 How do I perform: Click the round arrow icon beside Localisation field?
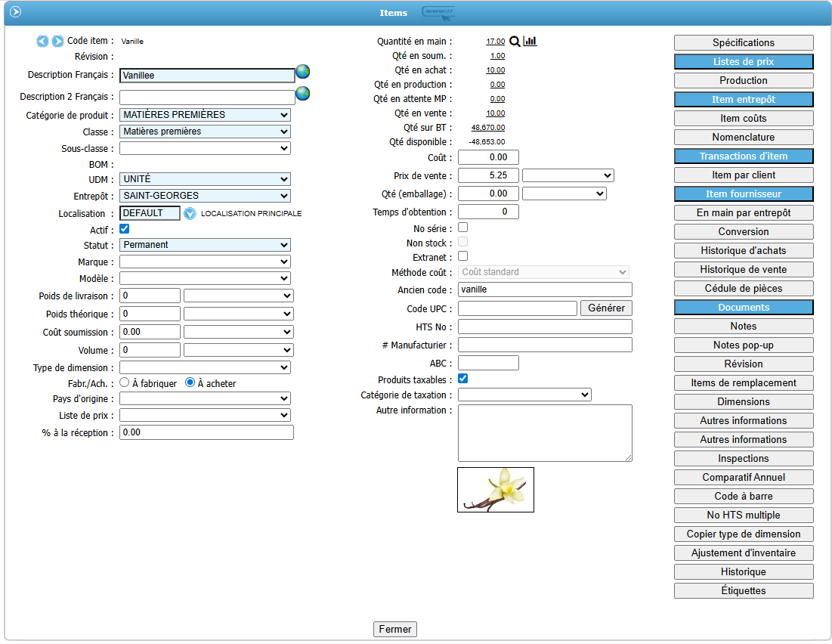tap(190, 213)
